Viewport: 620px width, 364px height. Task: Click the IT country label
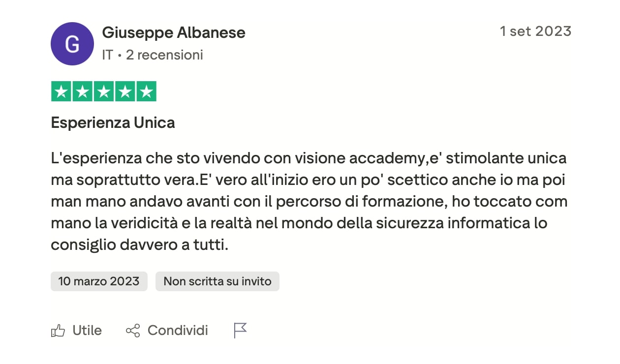pyautogui.click(x=107, y=55)
